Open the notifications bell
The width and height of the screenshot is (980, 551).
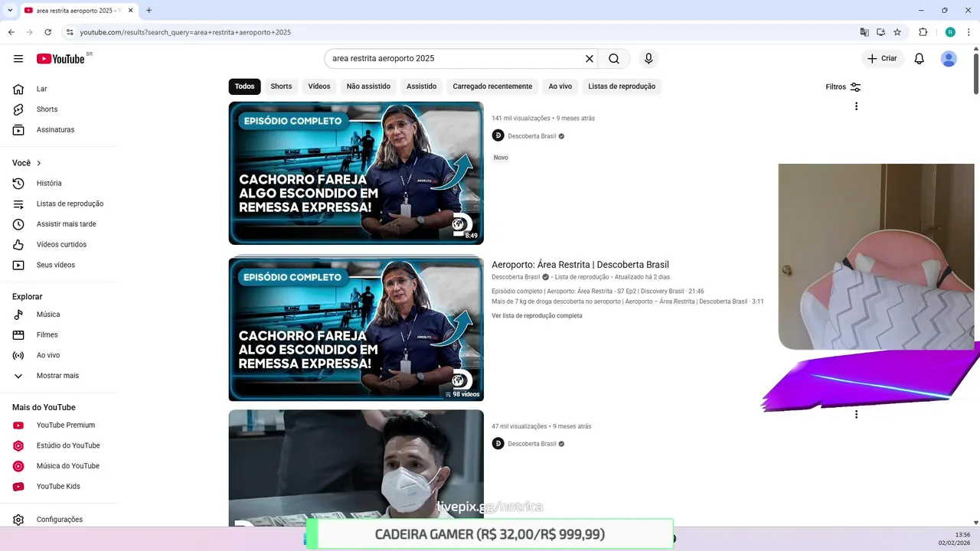(x=920, y=59)
